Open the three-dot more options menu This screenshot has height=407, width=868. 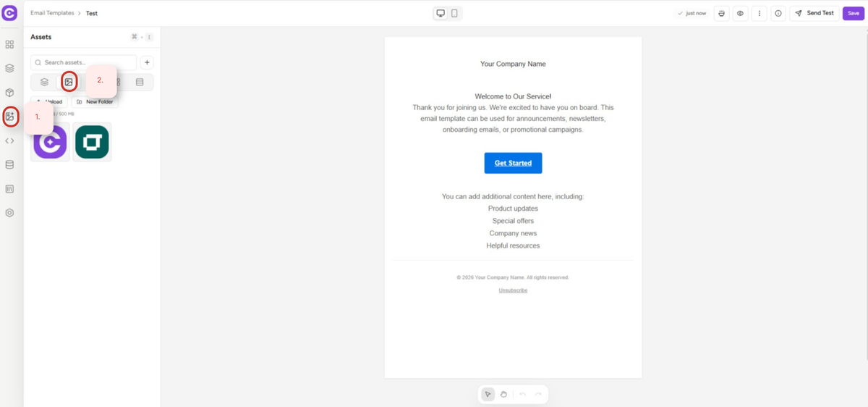click(759, 13)
